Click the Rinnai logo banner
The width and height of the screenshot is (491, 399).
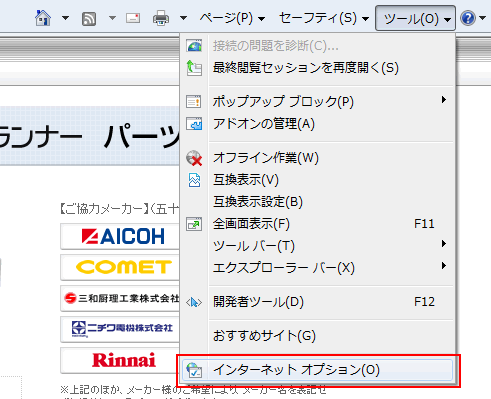coord(120,360)
